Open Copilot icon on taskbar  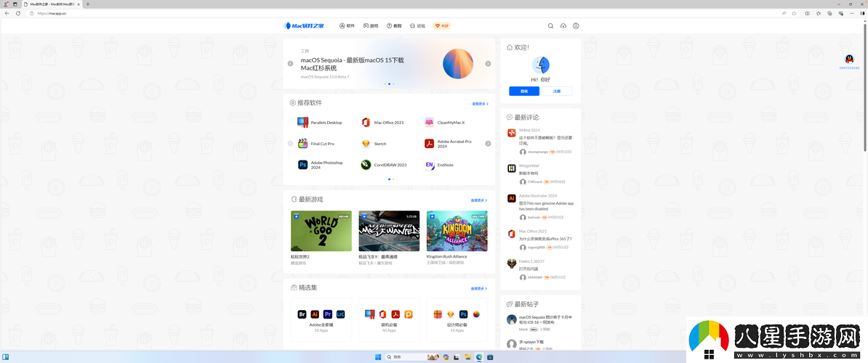[x=446, y=357]
